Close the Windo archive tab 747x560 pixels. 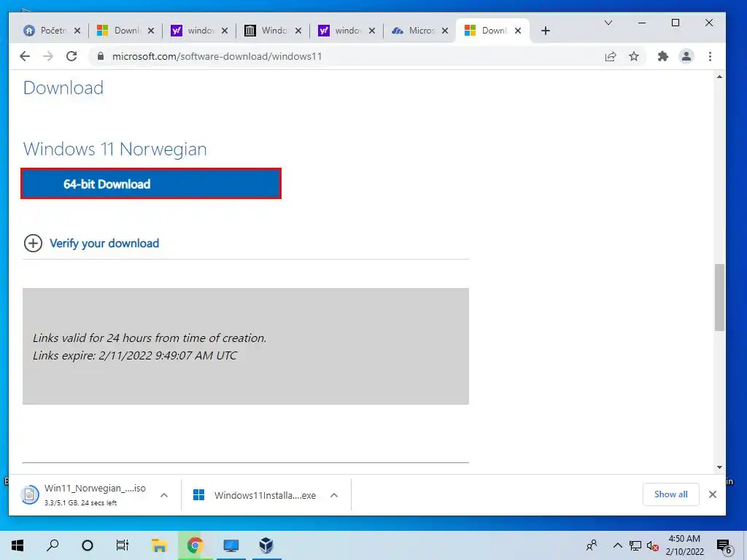coord(298,31)
